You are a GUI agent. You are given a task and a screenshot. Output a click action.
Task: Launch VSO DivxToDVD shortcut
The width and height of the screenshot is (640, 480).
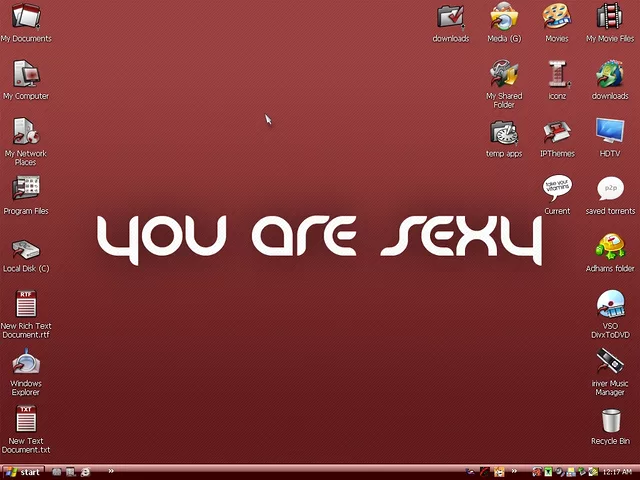click(610, 313)
